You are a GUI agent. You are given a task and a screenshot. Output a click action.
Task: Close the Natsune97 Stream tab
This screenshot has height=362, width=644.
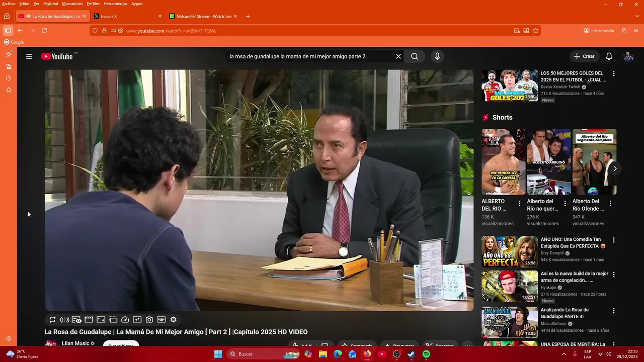235,16
